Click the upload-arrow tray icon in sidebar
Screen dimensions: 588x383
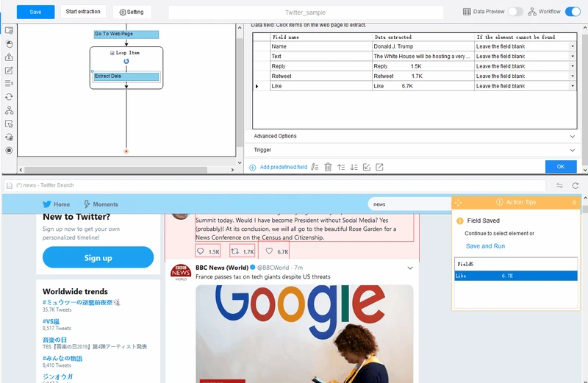9,57
